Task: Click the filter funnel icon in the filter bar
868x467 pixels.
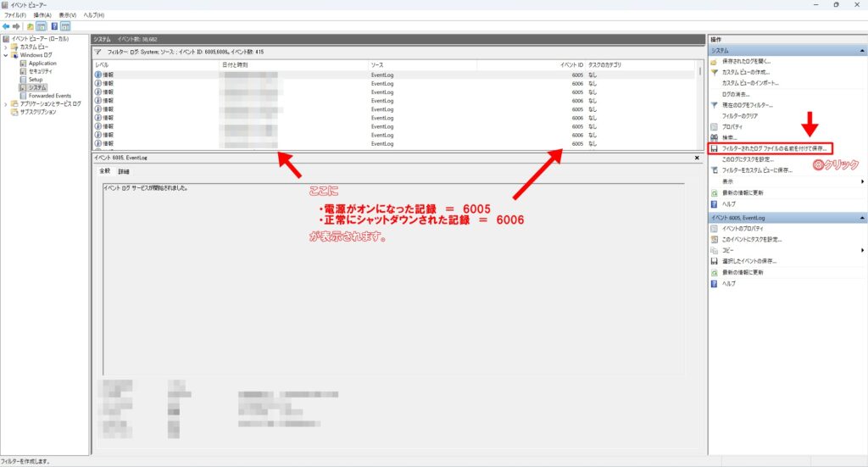Action: (x=97, y=52)
